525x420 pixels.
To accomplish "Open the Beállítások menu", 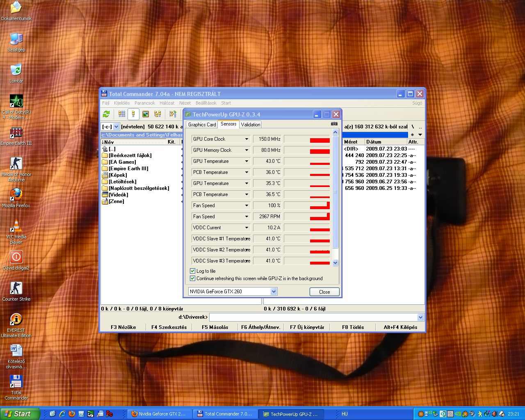I will pyautogui.click(x=206, y=103).
